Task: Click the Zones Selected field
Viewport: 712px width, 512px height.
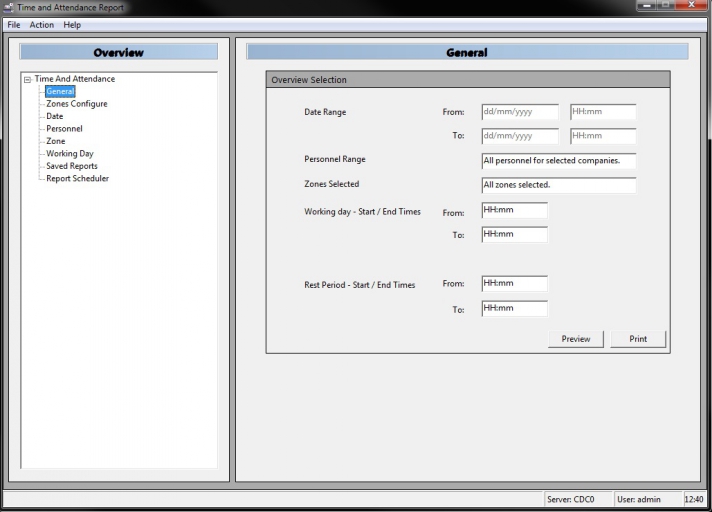Action: (x=559, y=185)
